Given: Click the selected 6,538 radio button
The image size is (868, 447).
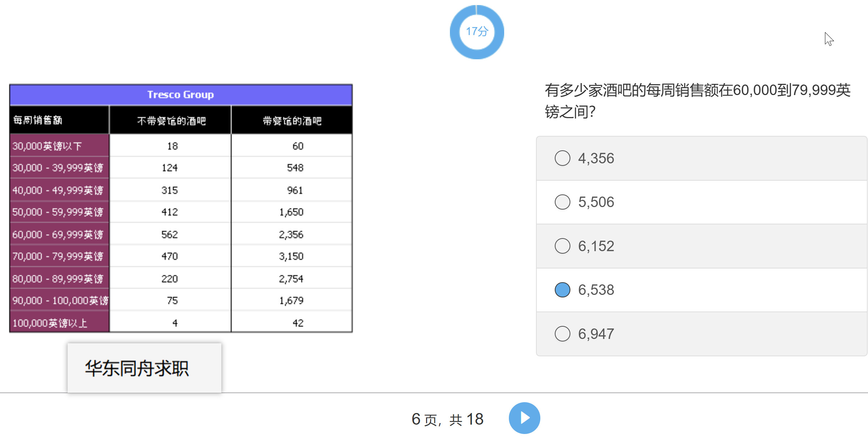Looking at the screenshot, I should tap(562, 290).
